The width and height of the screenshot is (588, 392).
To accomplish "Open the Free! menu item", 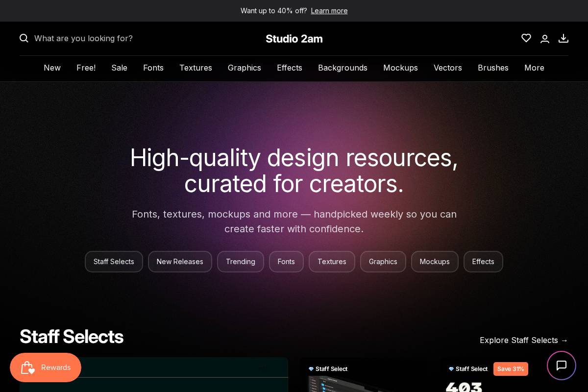I will [86, 68].
